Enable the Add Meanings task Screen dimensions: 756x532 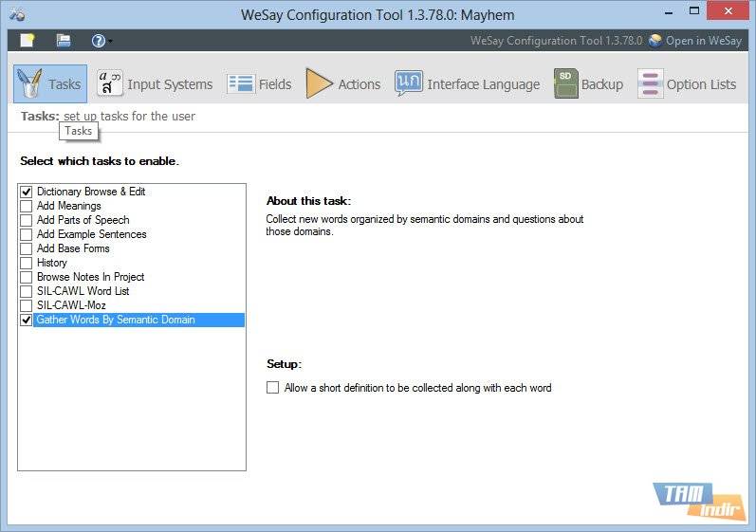(x=27, y=206)
